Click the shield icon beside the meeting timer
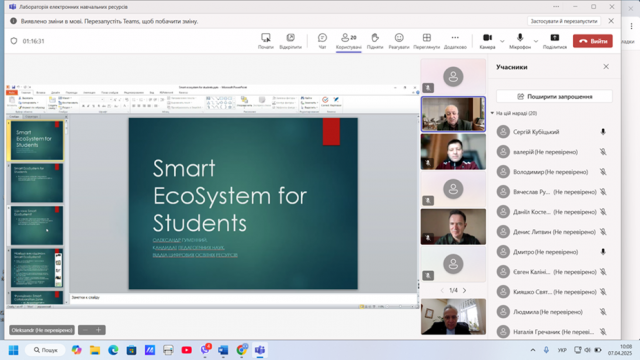640x360 pixels. tap(14, 41)
